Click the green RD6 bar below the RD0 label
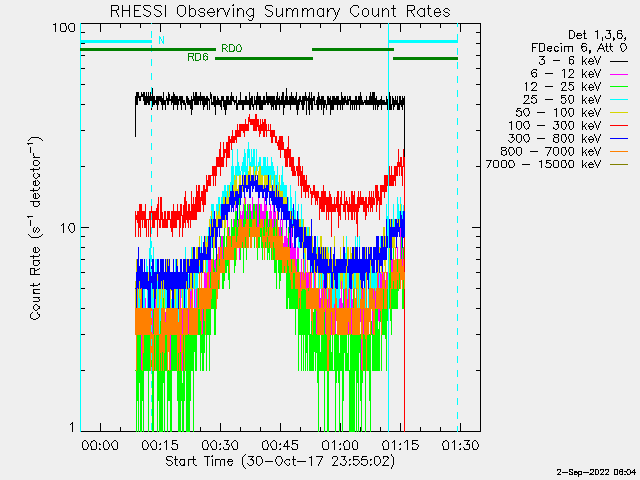The height and width of the screenshot is (480, 640). pos(264,58)
